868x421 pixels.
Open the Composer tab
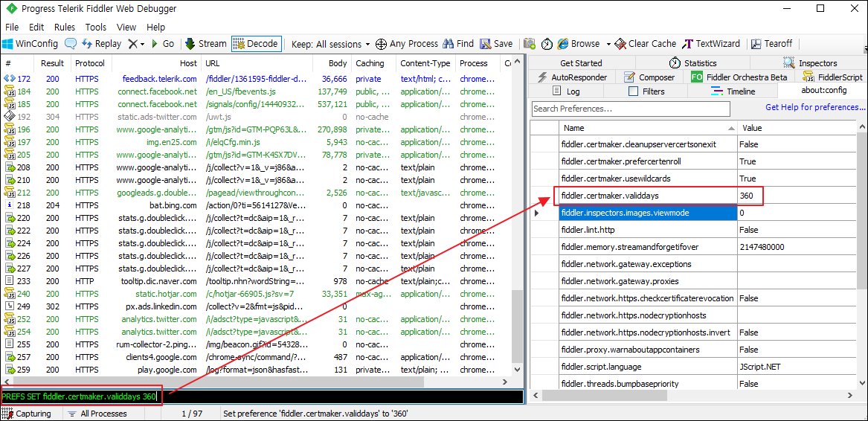click(x=649, y=77)
